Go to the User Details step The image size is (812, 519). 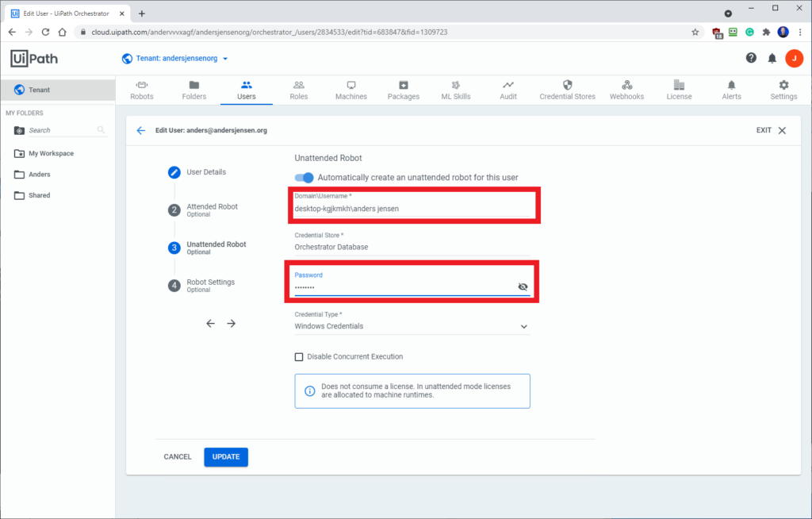(x=197, y=172)
